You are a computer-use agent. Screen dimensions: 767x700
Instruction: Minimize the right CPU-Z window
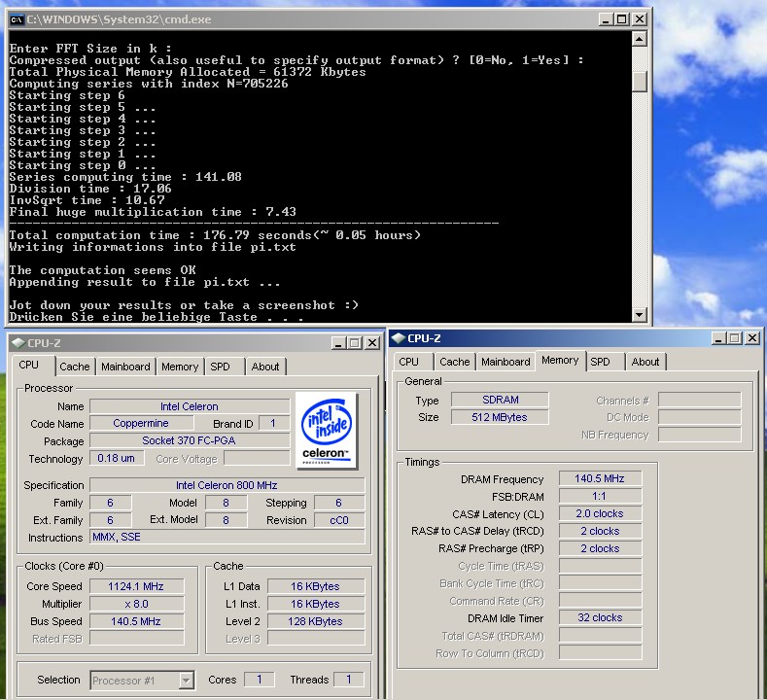[x=718, y=338]
